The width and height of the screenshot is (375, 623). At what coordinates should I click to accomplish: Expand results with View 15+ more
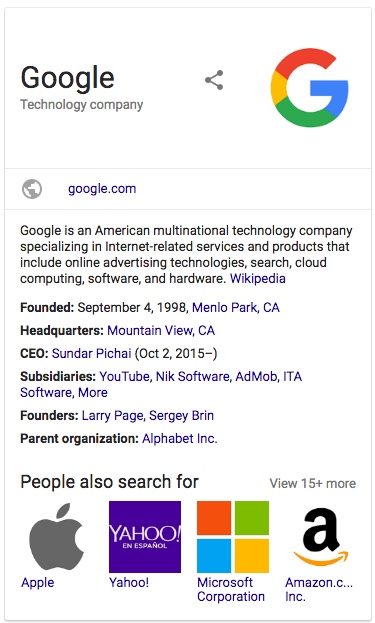[x=313, y=483]
